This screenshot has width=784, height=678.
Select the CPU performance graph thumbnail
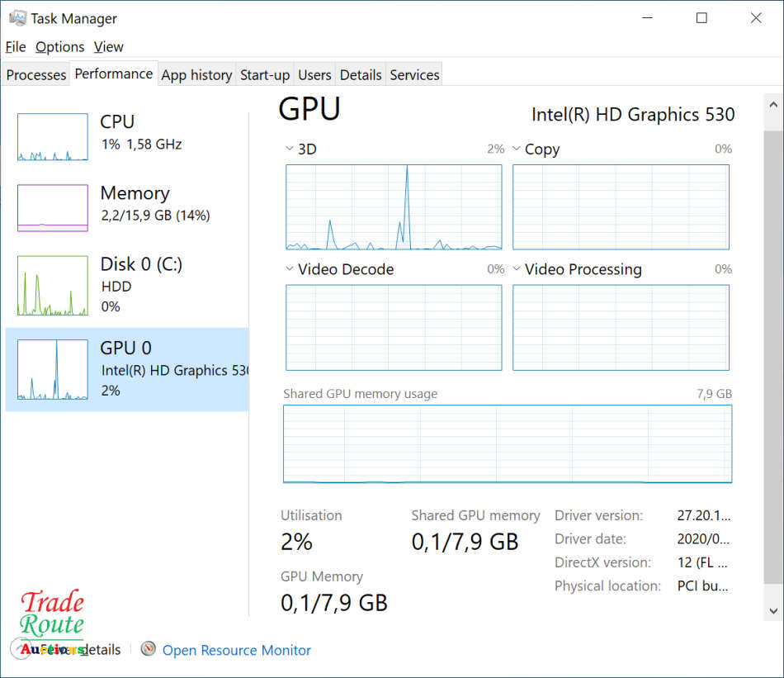pos(52,136)
